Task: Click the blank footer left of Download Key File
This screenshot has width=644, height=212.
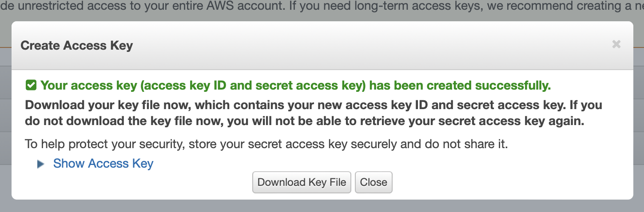Action: 133,182
